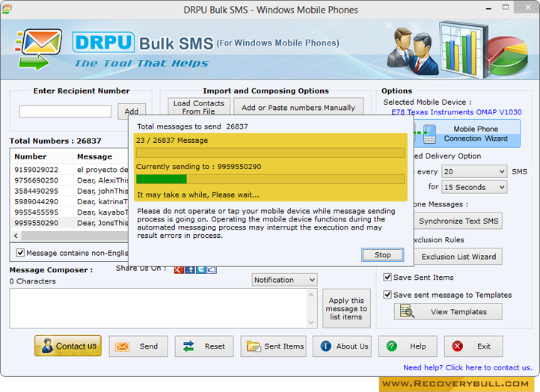Click the phone icon in Connection Wizard
This screenshot has width=540, height=392.
tap(429, 134)
